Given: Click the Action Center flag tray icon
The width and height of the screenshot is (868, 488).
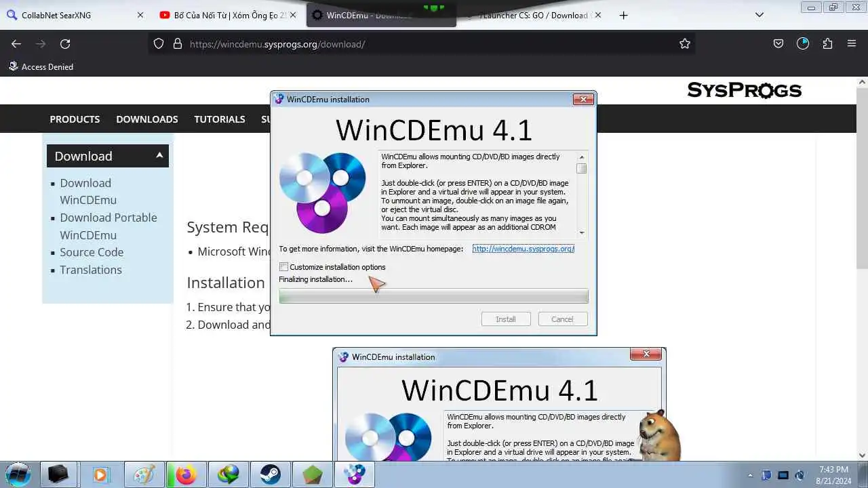Looking at the screenshot, I should 766,475.
